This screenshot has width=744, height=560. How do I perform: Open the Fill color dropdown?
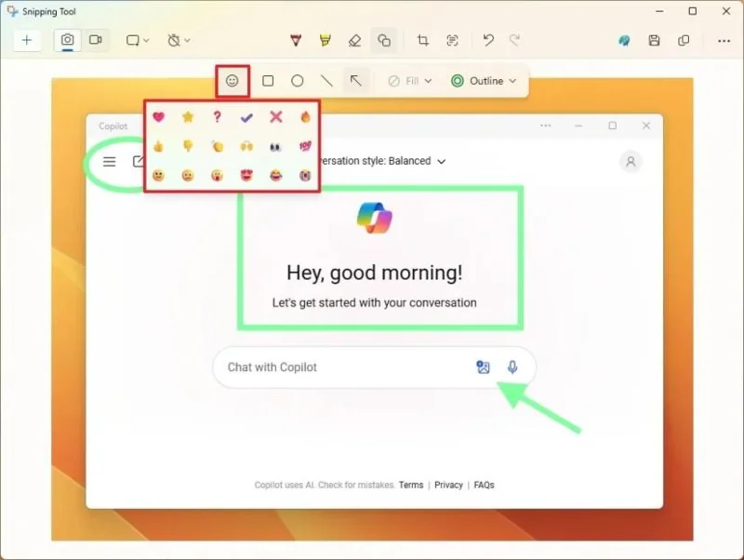click(410, 81)
